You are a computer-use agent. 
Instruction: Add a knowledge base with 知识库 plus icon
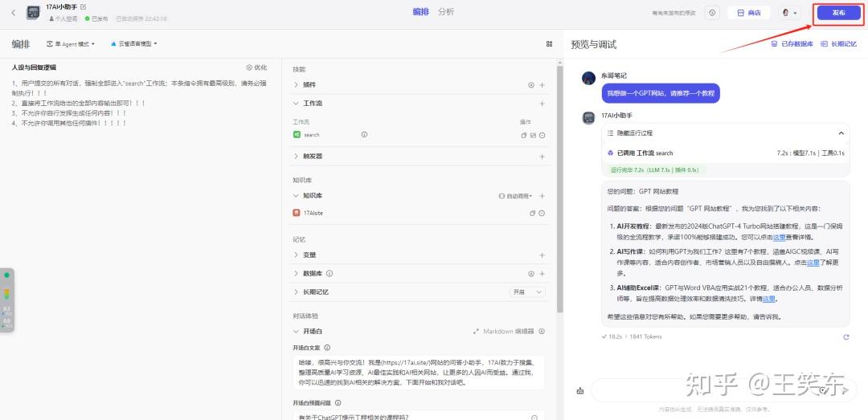click(x=542, y=196)
